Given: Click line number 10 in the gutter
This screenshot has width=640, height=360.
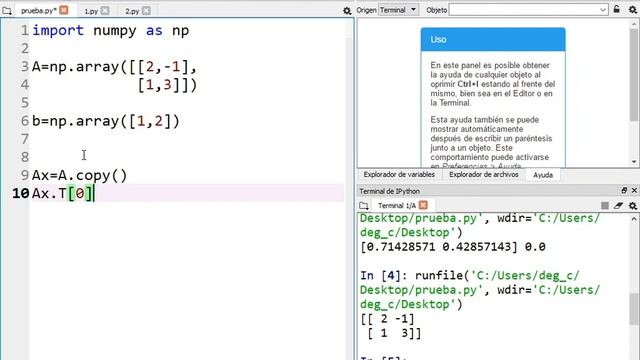Looking at the screenshot, I should [x=20, y=193].
